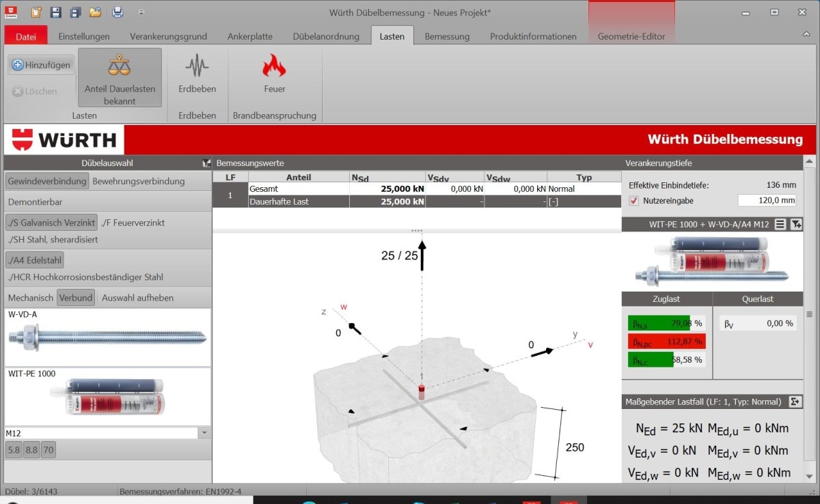
Task: Click the New project icon in title bar
Action: click(x=36, y=12)
